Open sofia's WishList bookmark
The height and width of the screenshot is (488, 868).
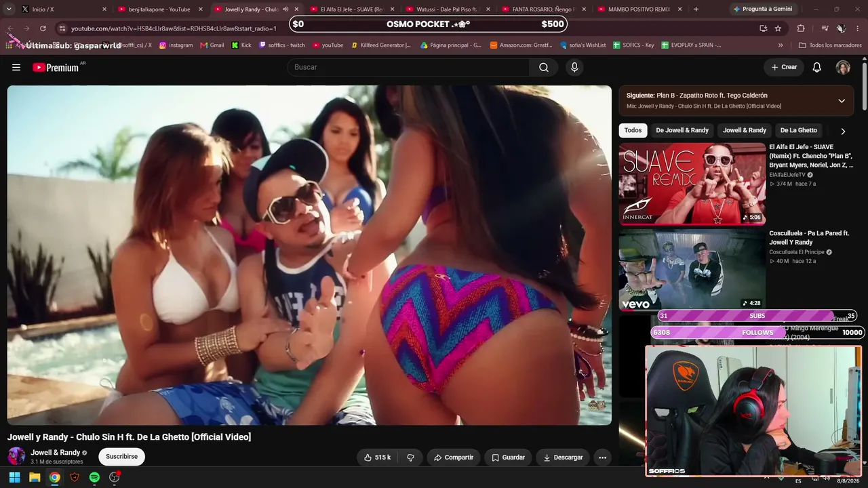tap(583, 45)
